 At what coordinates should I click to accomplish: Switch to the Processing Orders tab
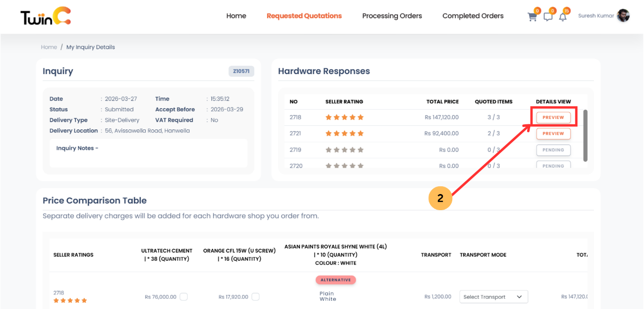pyautogui.click(x=392, y=16)
